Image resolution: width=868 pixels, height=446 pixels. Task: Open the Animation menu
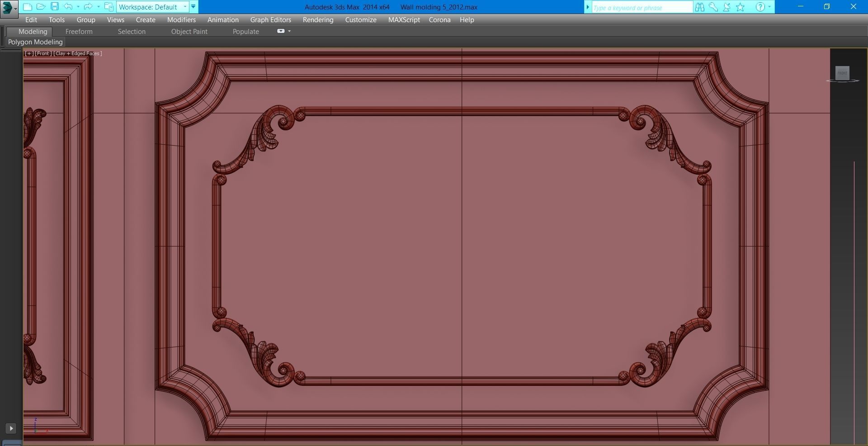coord(223,20)
